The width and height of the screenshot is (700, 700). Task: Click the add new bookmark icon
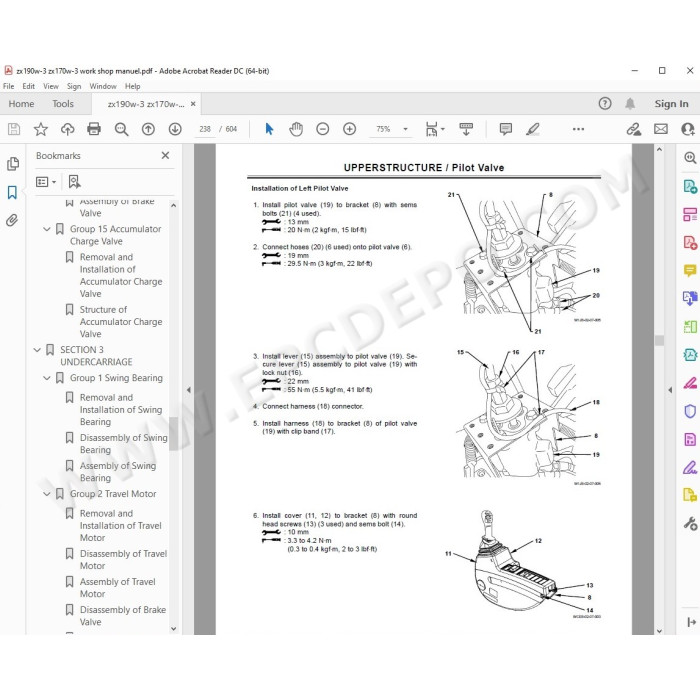tap(74, 181)
